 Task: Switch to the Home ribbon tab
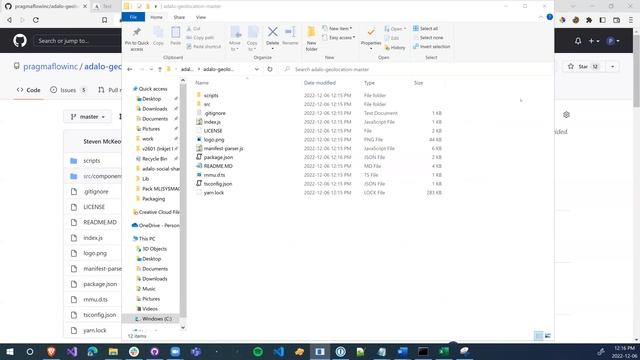[x=156, y=17]
